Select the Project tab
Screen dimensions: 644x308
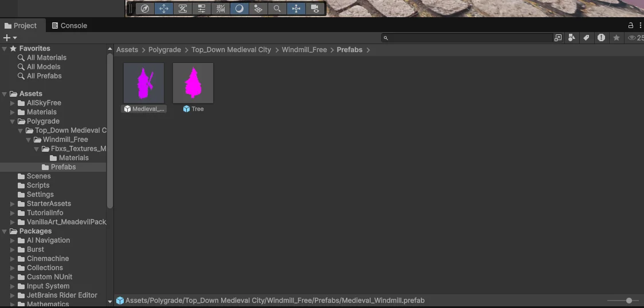(x=21, y=26)
